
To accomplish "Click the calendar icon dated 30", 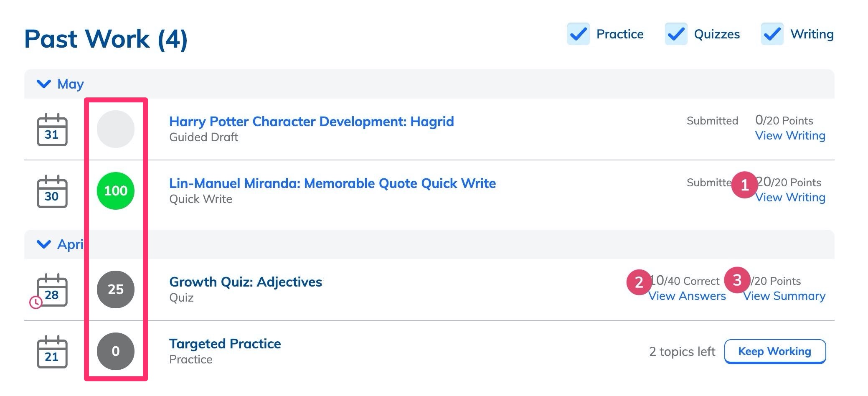I will point(52,191).
